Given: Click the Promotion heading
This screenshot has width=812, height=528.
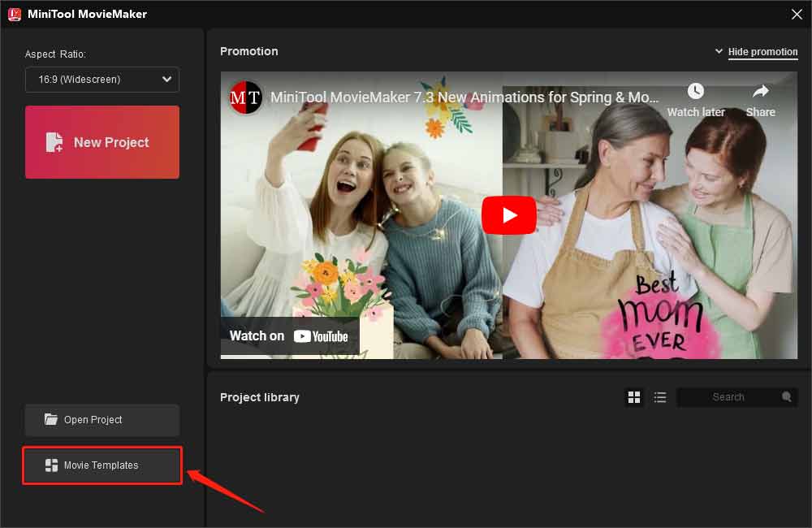Looking at the screenshot, I should pyautogui.click(x=249, y=51).
